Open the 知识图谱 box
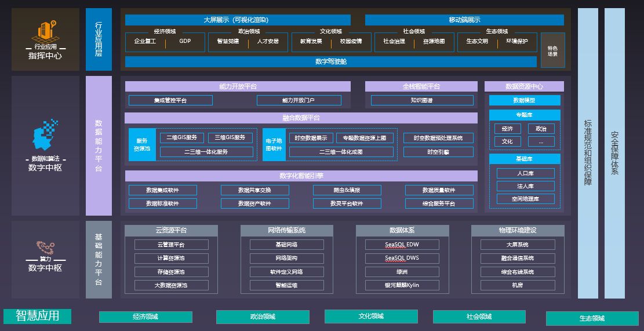 (421, 100)
